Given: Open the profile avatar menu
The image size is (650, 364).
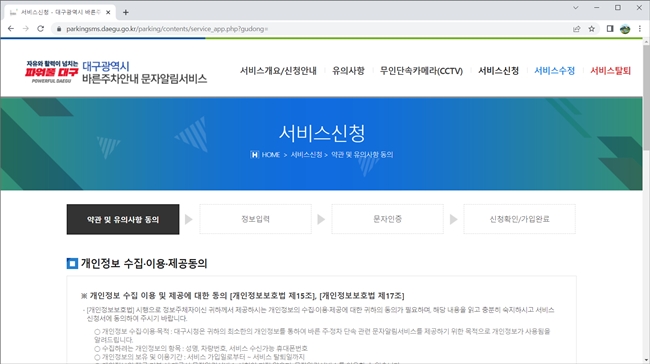Looking at the screenshot, I should [x=625, y=29].
